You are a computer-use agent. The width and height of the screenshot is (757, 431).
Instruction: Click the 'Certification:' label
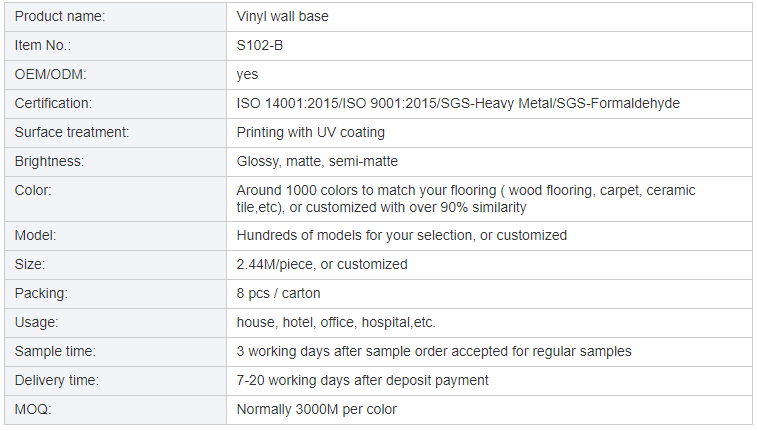53,103
